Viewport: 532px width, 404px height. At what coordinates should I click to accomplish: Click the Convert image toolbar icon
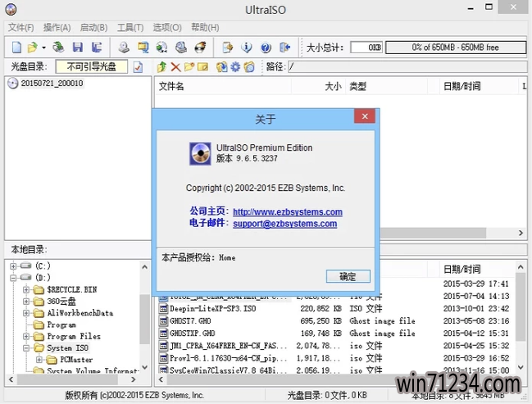(143, 48)
